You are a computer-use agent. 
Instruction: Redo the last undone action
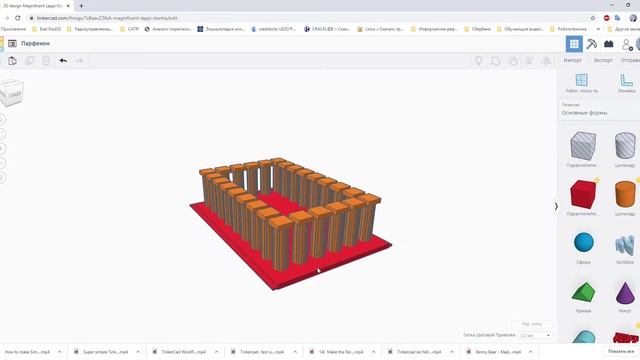point(80,61)
